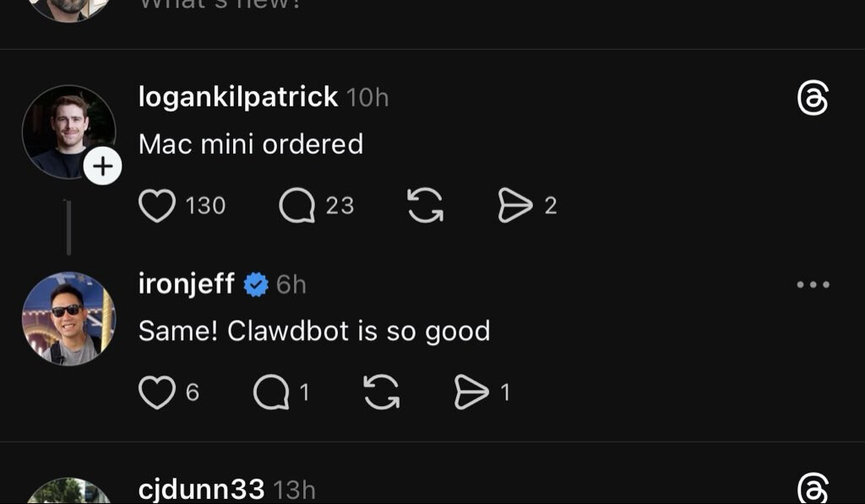Tap Threads logo beside cjdunn33's post
The image size is (865, 504).
coord(813,489)
